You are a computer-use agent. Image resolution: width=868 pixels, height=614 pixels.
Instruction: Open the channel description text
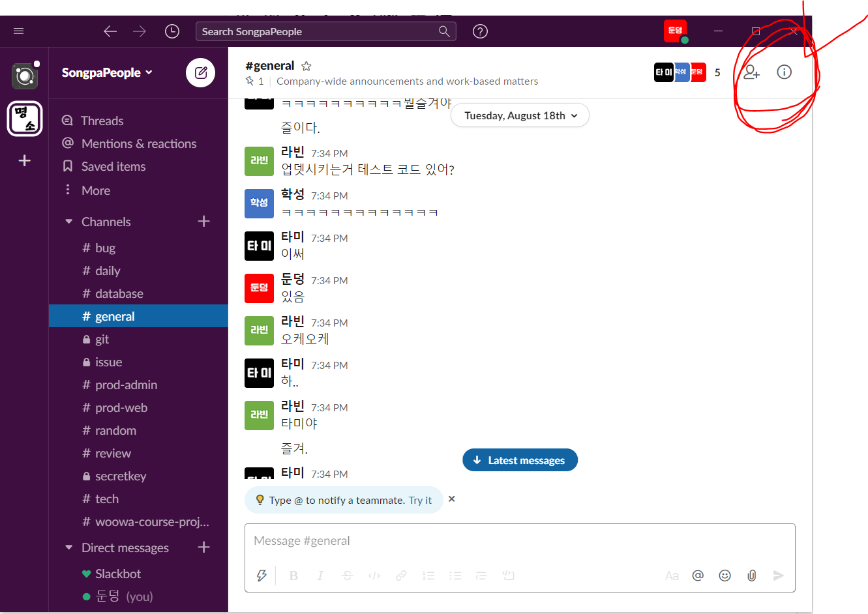[x=407, y=81]
